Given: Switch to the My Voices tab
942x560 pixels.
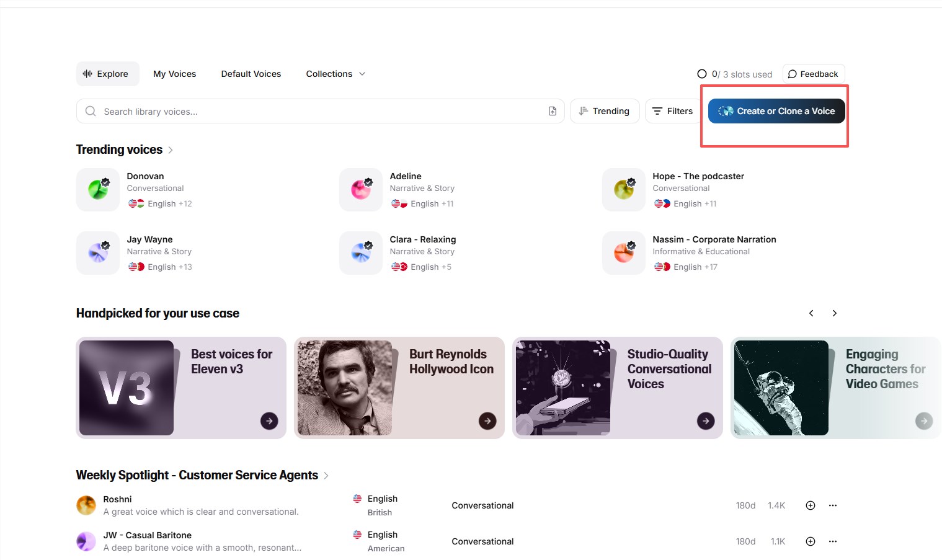Looking at the screenshot, I should 174,74.
